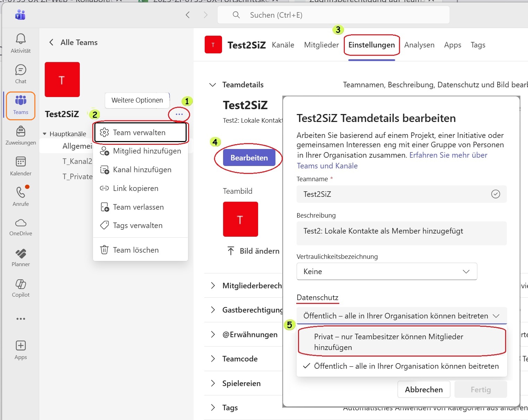Open Zuweisungen backpack icon

pyautogui.click(x=20, y=131)
